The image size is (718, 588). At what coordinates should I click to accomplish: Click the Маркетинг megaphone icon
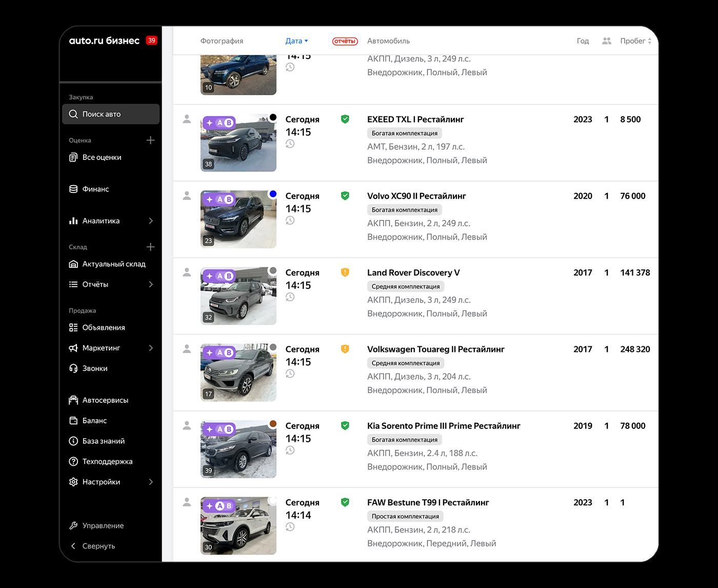tap(73, 348)
